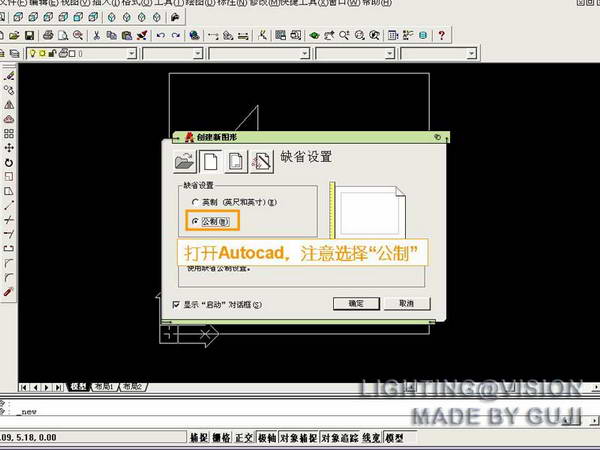
Task: Select the Array tool
Action: (x=9, y=134)
